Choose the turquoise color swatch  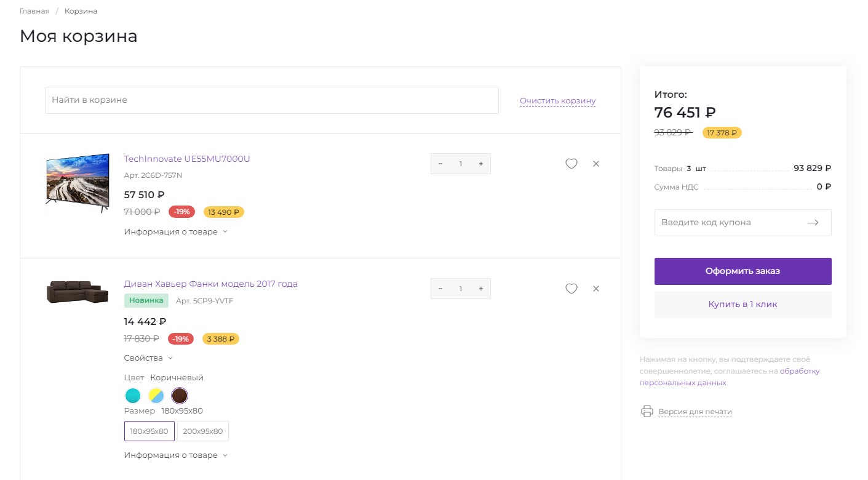132,395
